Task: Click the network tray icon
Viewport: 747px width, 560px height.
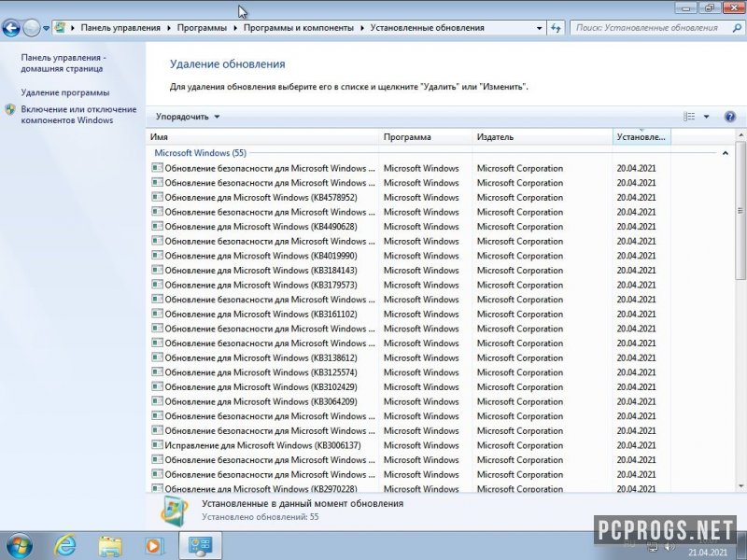Action: [653, 546]
